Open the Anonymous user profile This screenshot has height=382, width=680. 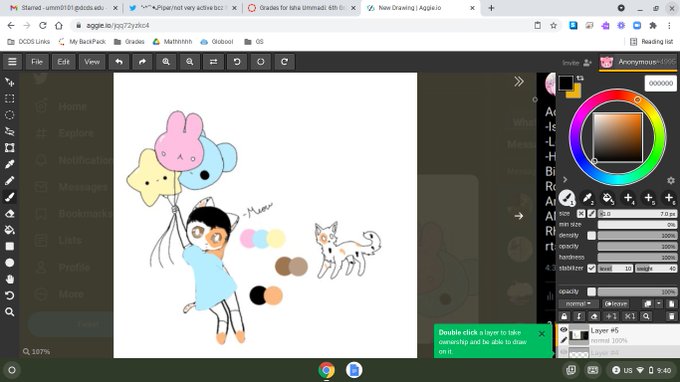click(638, 62)
